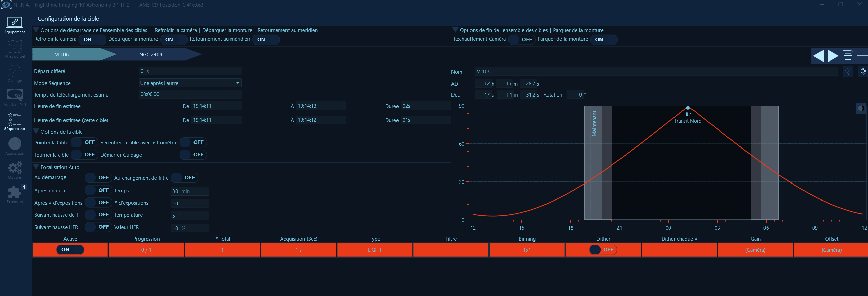Screen dimensions: 868x296
Task: Move target later with right arrow icon
Action: 833,56
